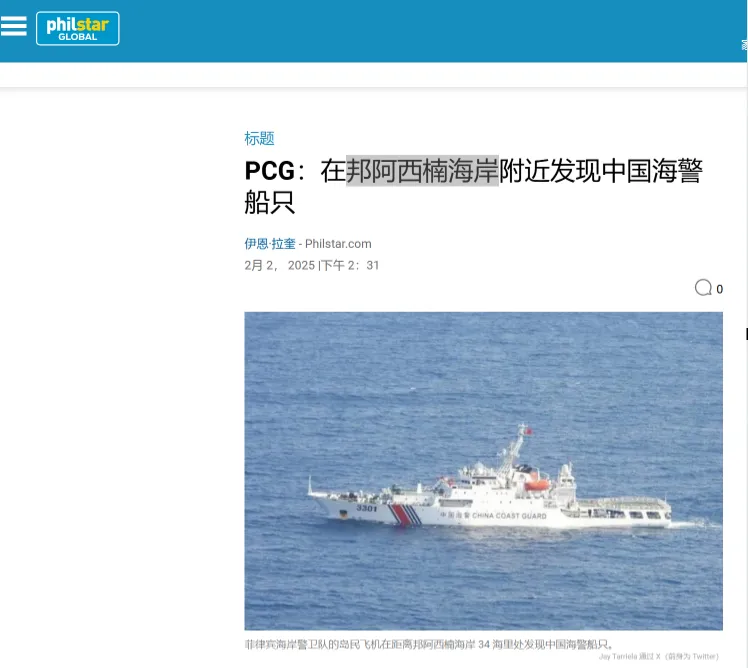Screen dimensions: 748x668
Task: Click the Philstar.com source text
Action: pos(338,244)
